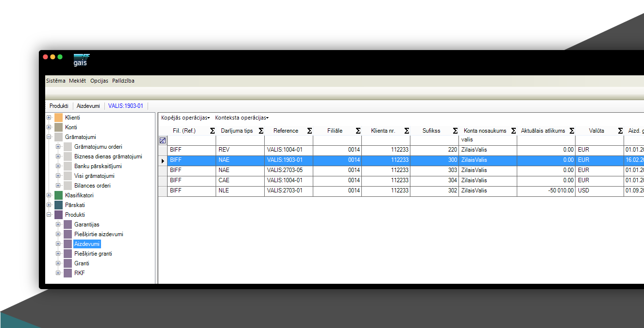Select the Biznesa dienas grāmatojumi item
Image resolution: width=644 pixels, height=328 pixels.
coord(108,156)
